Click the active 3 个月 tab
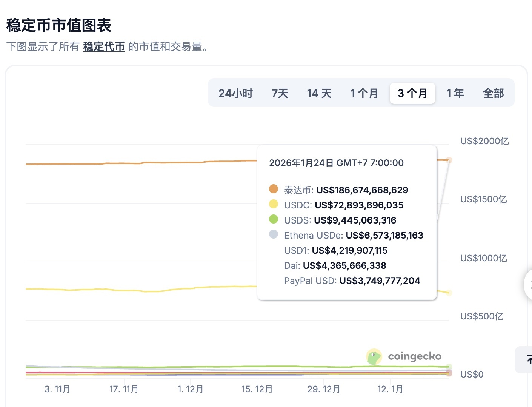 coord(412,93)
